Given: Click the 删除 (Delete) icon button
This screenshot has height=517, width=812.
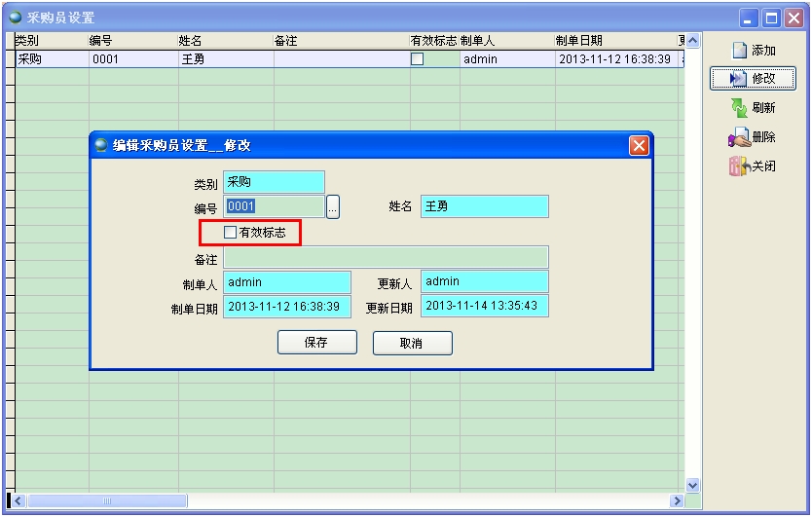Looking at the screenshot, I should click(x=753, y=137).
